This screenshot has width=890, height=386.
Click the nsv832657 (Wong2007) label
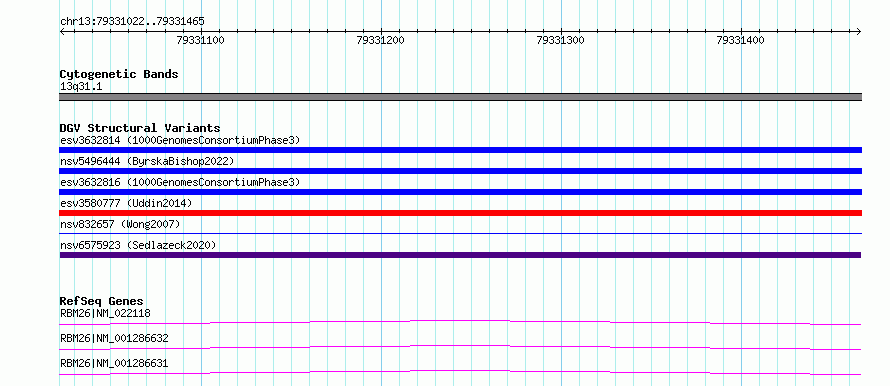[120, 224]
